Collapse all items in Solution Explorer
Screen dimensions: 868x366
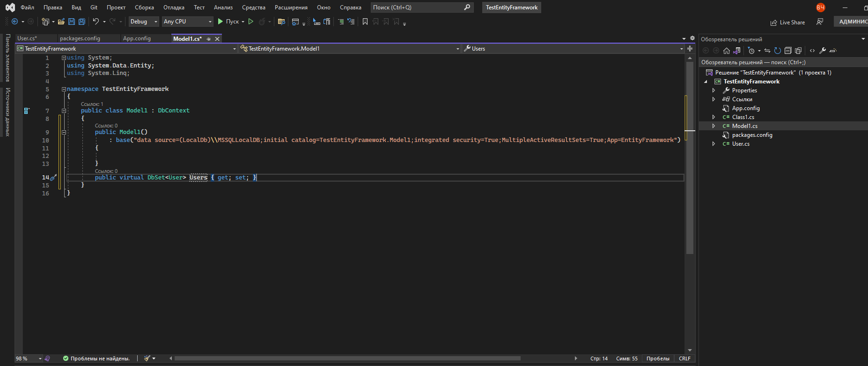tap(788, 51)
